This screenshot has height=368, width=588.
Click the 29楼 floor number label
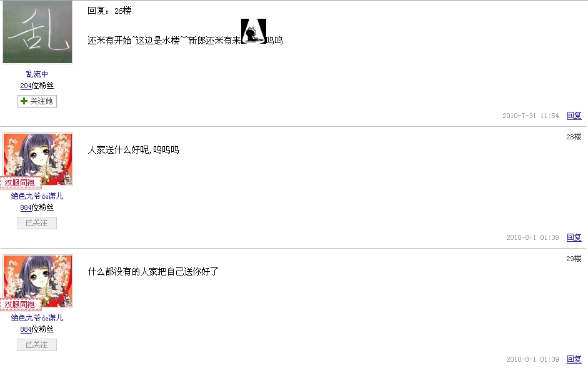574,259
